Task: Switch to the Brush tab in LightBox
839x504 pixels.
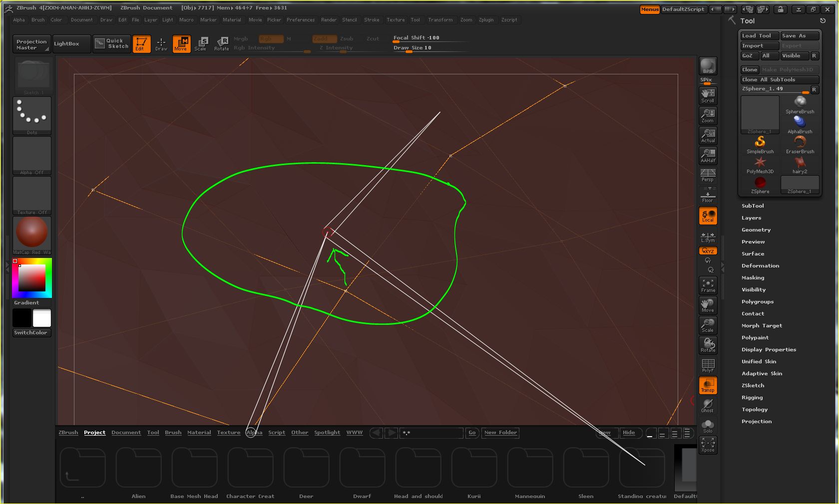Action: pyautogui.click(x=173, y=433)
